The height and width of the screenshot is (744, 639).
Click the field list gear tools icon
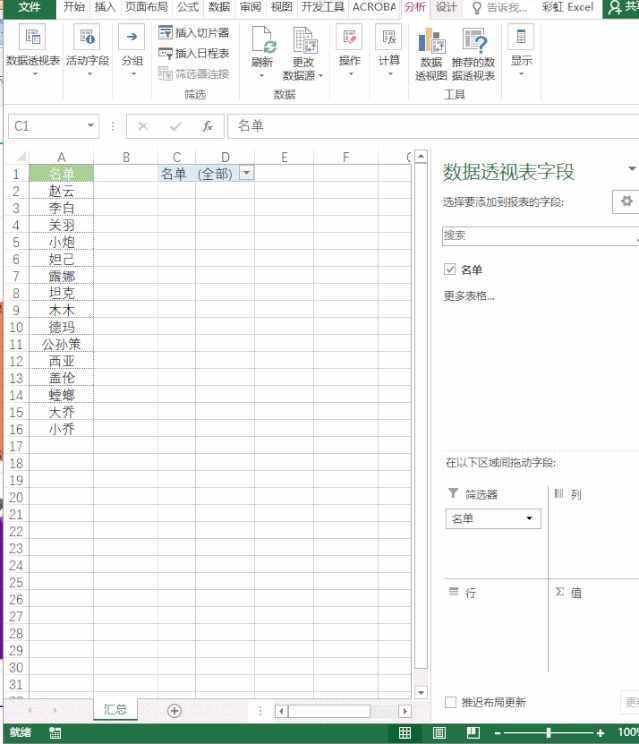tap(626, 202)
